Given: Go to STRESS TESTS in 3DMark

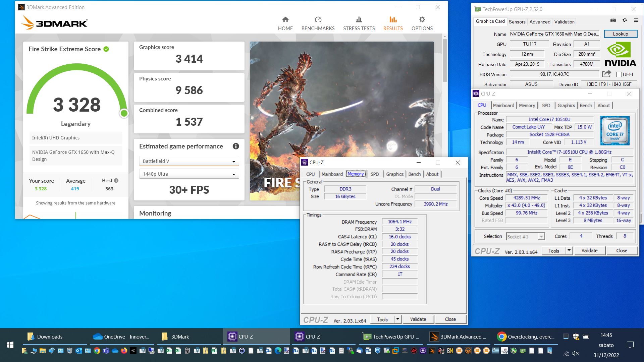Looking at the screenshot, I should pos(359,23).
